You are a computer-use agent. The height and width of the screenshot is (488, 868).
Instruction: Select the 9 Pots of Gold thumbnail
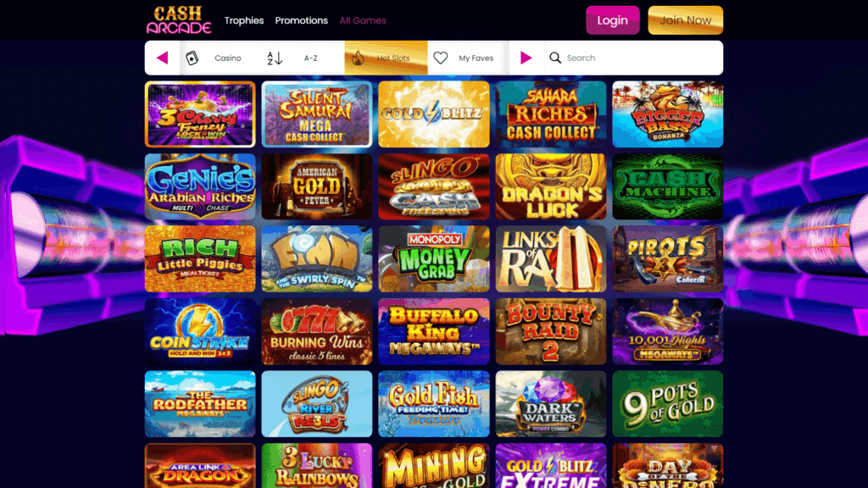(x=668, y=404)
